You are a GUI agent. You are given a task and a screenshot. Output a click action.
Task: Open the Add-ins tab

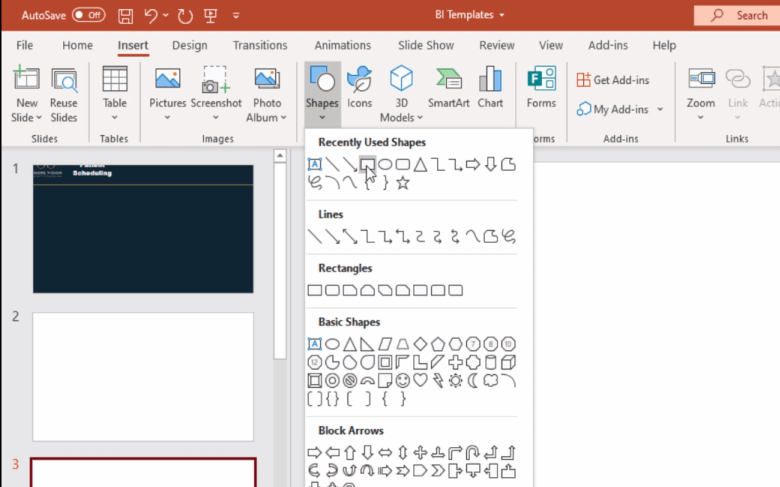click(608, 45)
